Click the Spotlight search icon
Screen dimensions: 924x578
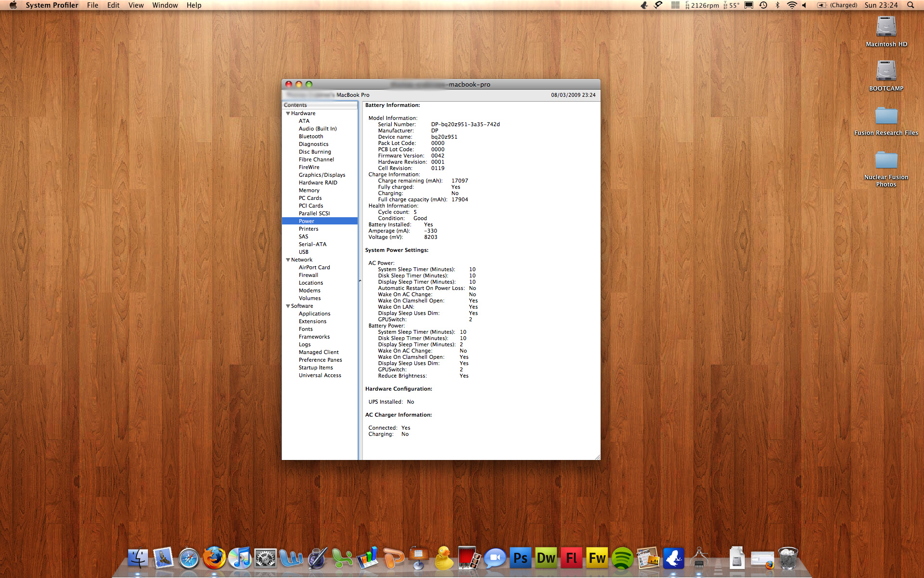910,5
